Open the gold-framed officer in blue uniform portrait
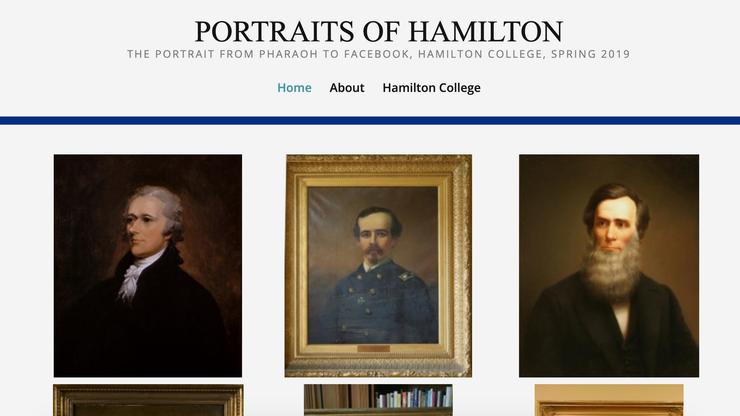 [378, 265]
